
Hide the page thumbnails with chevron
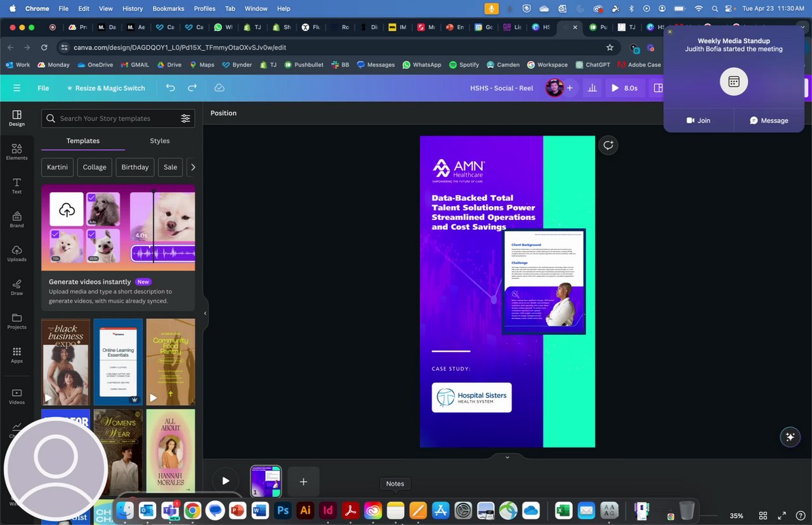pyautogui.click(x=507, y=457)
